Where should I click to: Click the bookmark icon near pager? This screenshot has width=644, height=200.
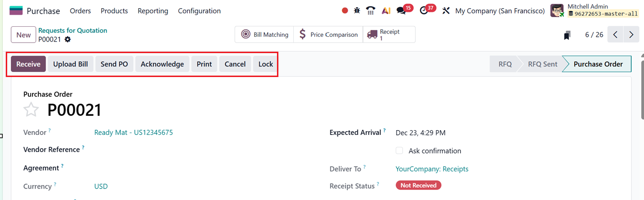(567, 35)
